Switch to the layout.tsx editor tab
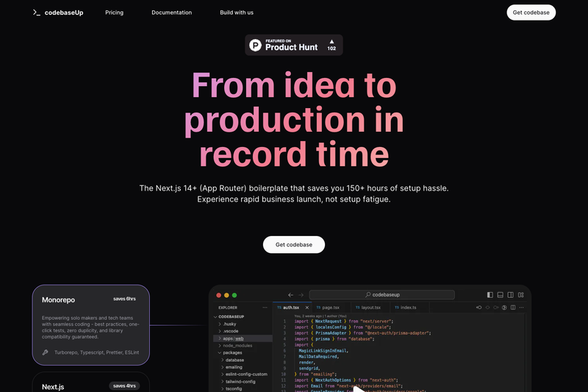The image size is (588, 392). [371, 307]
